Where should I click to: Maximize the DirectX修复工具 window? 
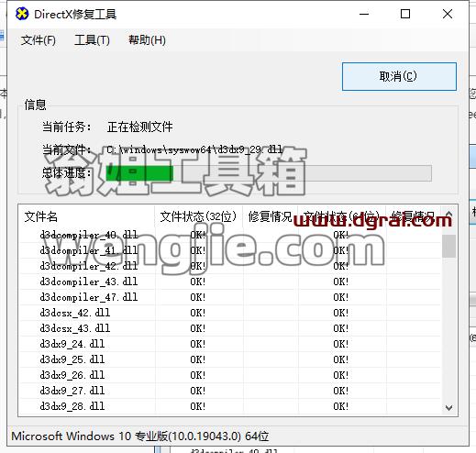tap(405, 14)
